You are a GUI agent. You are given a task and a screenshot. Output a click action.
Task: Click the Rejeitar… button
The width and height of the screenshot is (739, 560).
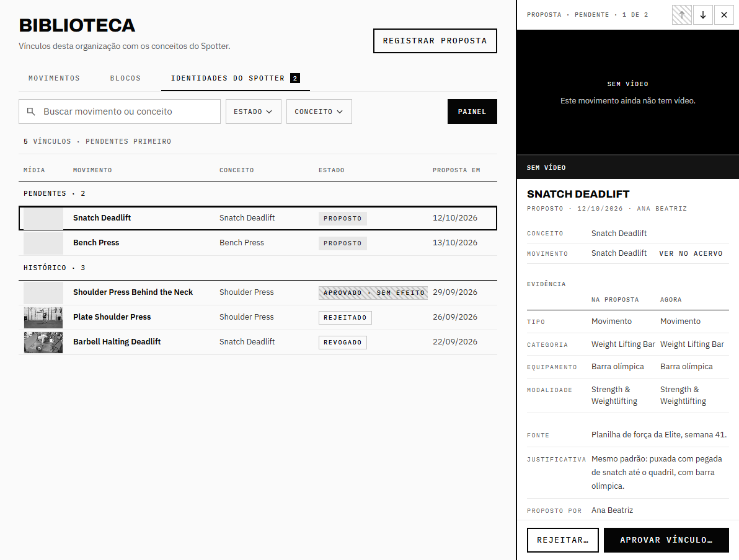pyautogui.click(x=563, y=540)
